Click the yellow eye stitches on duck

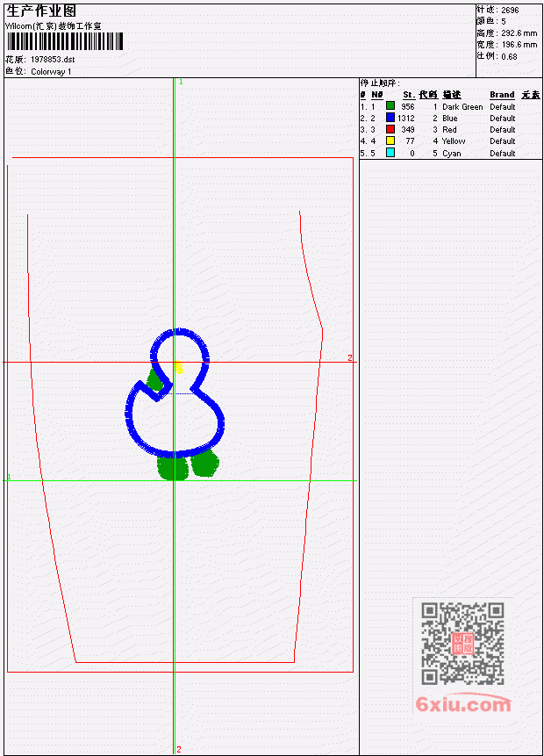click(x=179, y=367)
